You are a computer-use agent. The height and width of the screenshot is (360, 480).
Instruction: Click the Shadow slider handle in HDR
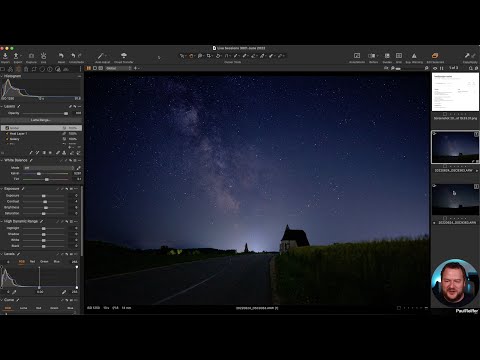point(43,234)
